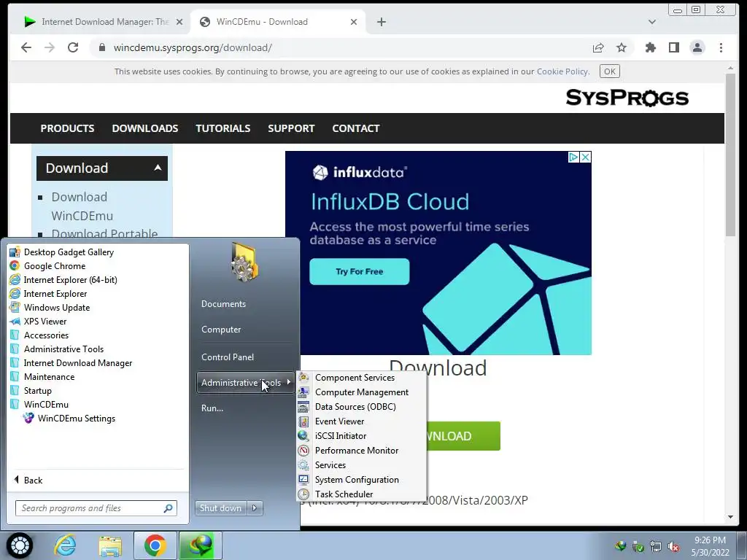Launch Google Chrome from the programs list

tap(47, 265)
